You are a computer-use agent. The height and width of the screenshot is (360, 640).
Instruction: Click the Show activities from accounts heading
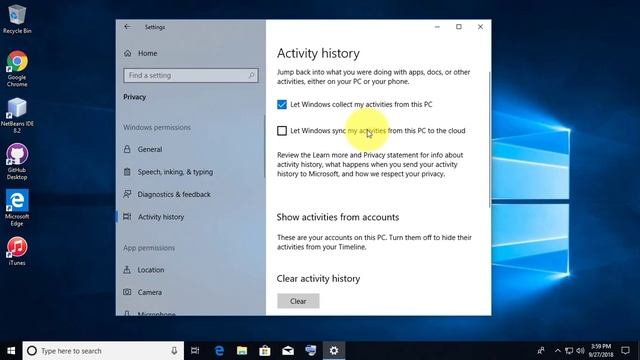click(x=338, y=217)
